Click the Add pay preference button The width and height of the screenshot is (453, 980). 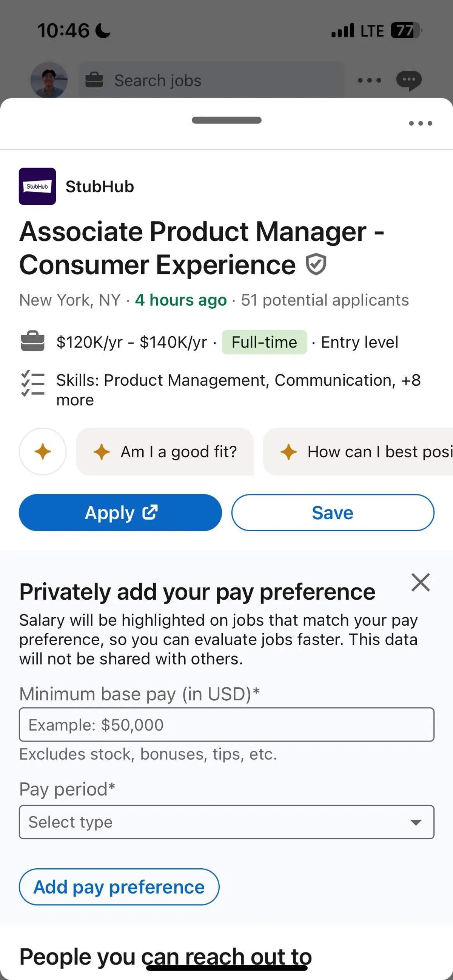coord(119,887)
